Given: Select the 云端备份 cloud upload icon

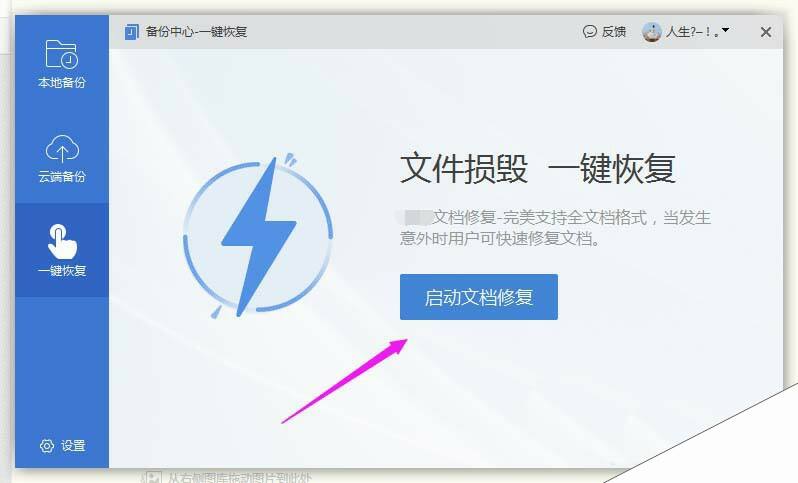Looking at the screenshot, I should [62, 148].
